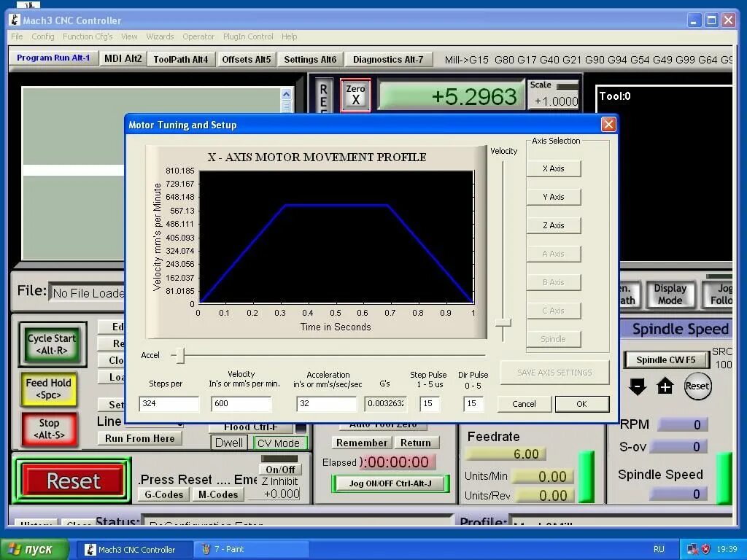Toggle Spindle CW F5
Image resolution: width=747 pixels, height=560 pixels.
665,360
